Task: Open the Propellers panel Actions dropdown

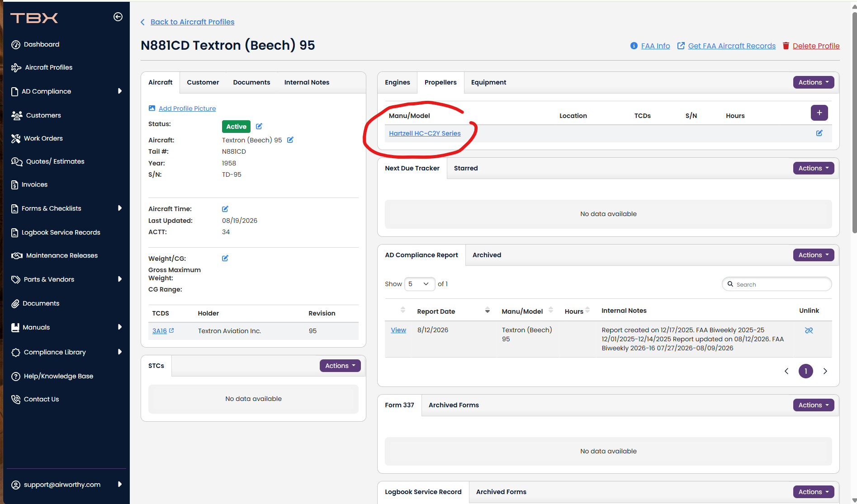Action: [814, 82]
